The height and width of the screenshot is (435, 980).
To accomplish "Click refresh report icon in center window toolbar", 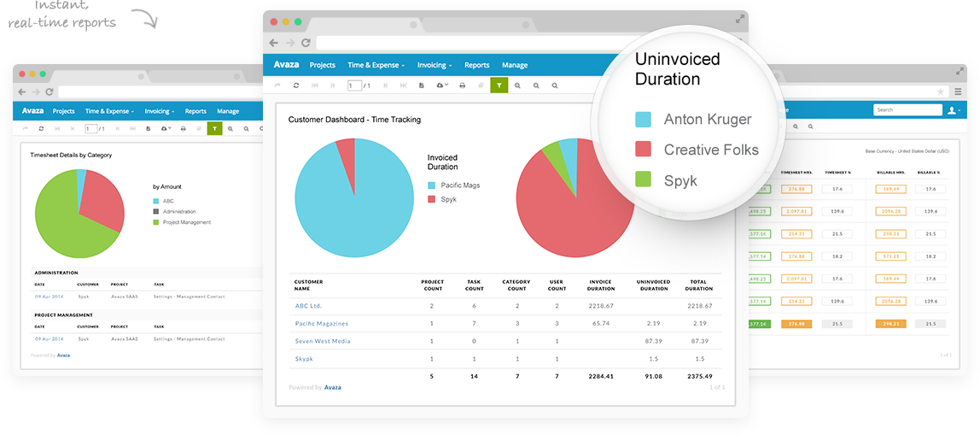I will pyautogui.click(x=296, y=85).
